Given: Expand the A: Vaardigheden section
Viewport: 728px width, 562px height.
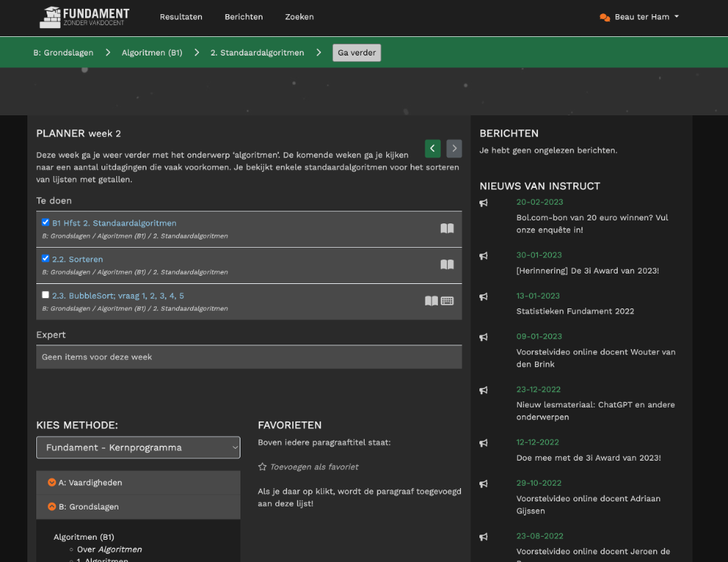Looking at the screenshot, I should click(52, 483).
